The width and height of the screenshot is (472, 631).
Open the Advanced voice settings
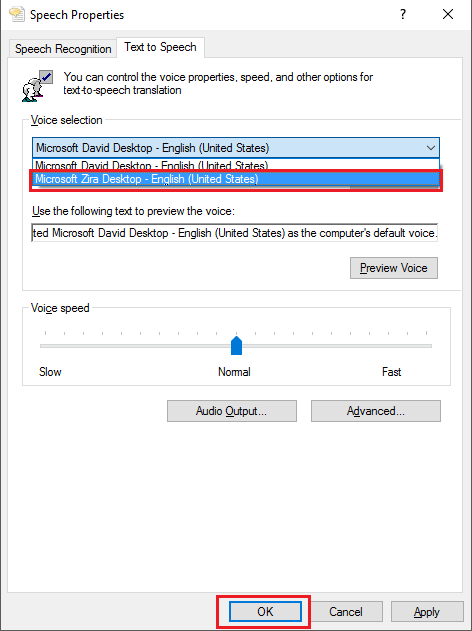pos(376,411)
